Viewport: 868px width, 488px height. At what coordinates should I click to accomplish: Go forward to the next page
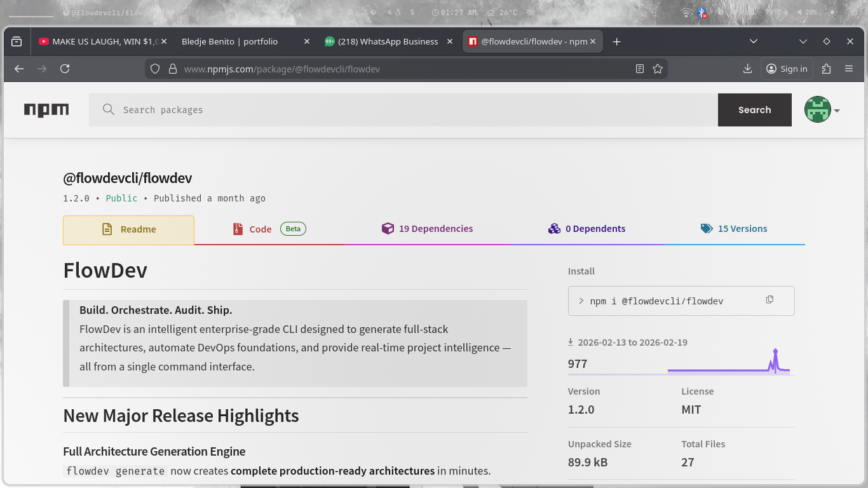42,69
